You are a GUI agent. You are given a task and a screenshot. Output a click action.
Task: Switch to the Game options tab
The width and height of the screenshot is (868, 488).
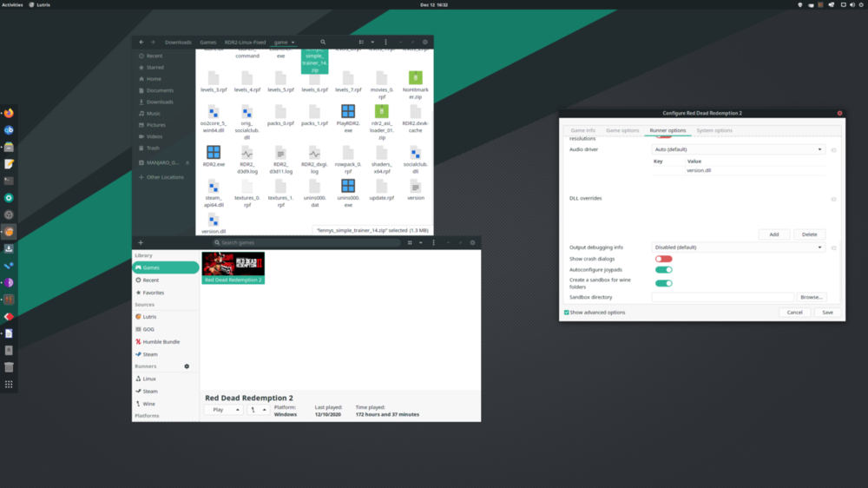click(x=622, y=130)
